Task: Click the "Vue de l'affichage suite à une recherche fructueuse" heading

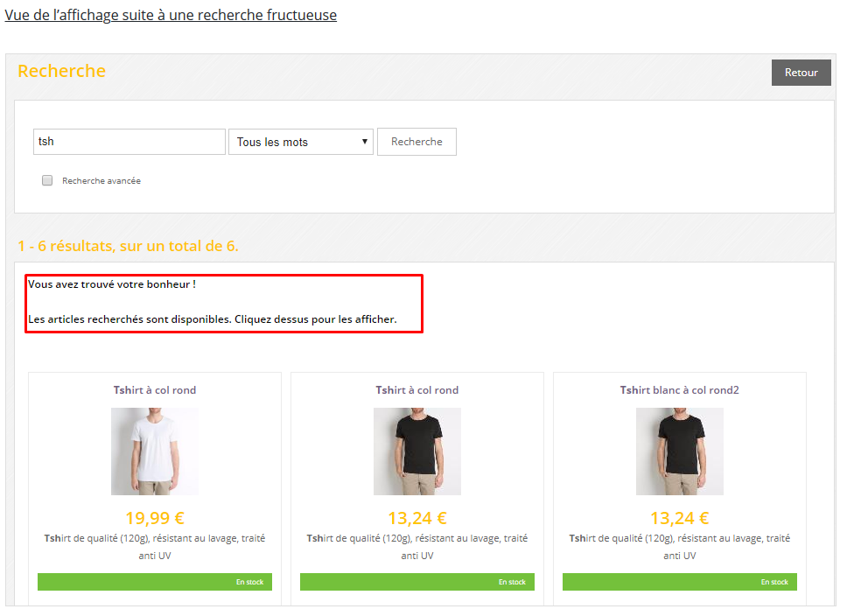Action: [171, 15]
